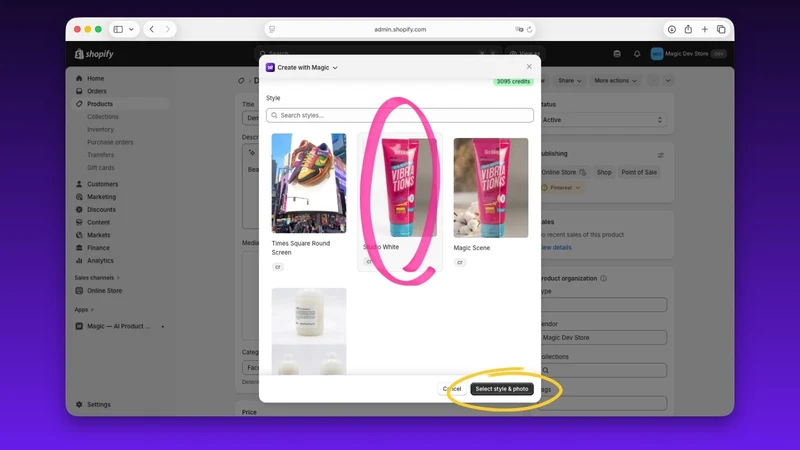Click the Analytics bar chart icon
The height and width of the screenshot is (450, 800).
pyautogui.click(x=79, y=261)
